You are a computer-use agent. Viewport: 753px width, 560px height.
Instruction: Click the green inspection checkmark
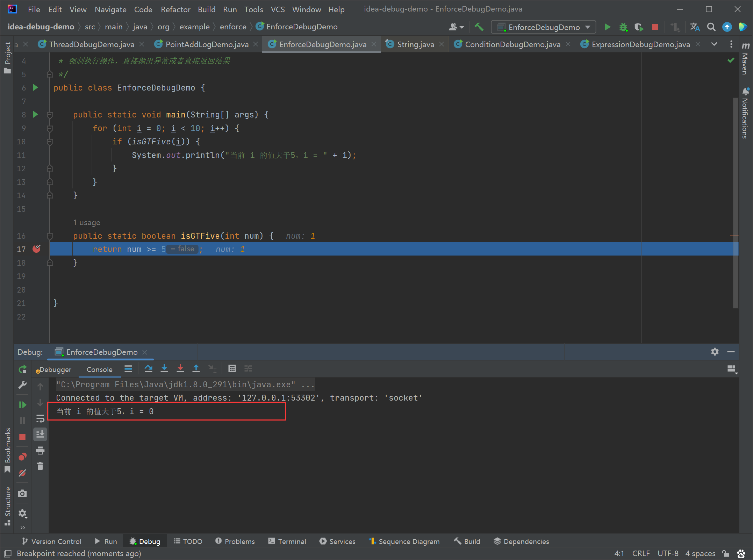(x=731, y=60)
